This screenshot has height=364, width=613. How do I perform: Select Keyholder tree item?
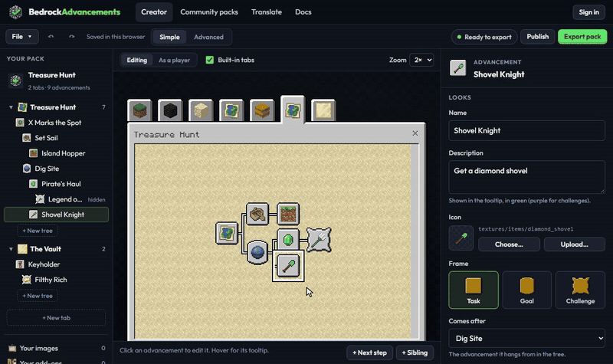[56, 264]
